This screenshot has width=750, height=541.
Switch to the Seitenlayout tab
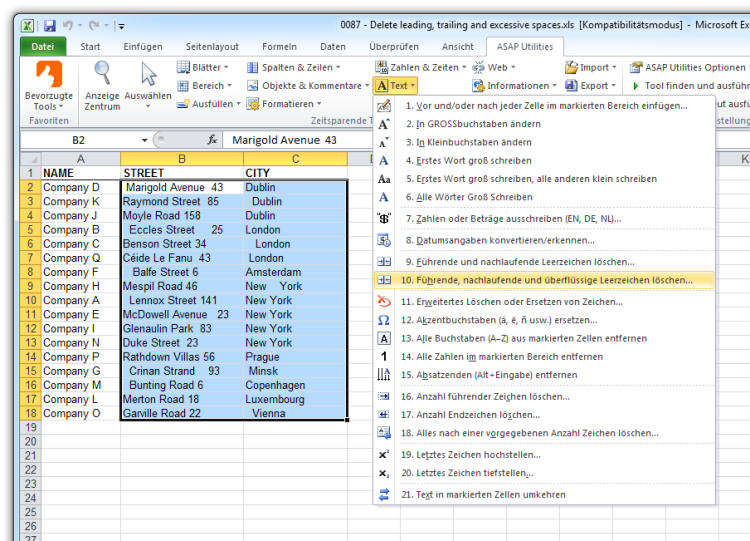pos(212,46)
